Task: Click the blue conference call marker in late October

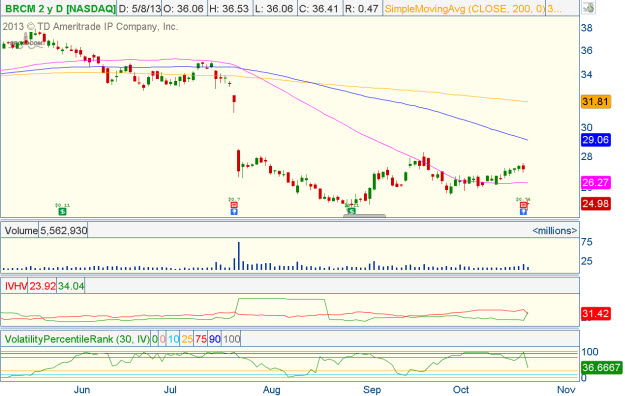Action: (x=523, y=211)
